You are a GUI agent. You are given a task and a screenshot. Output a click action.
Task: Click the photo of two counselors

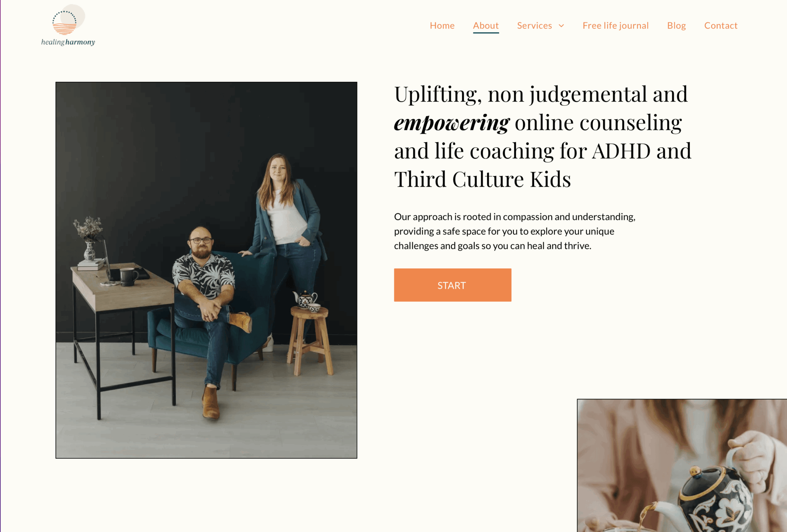[x=206, y=270]
